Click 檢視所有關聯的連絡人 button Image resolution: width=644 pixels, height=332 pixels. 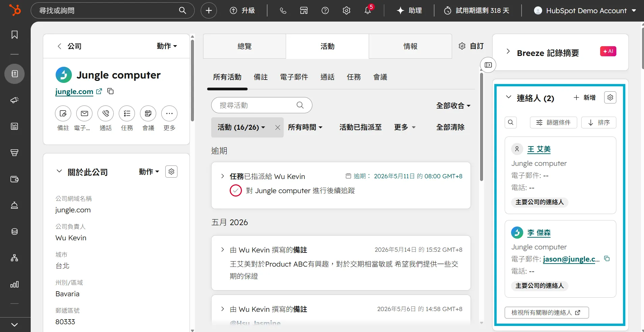coord(547,312)
